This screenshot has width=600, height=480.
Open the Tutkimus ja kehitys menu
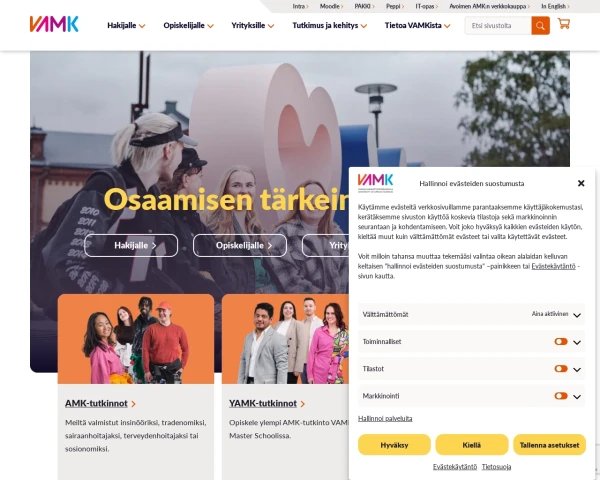point(329,26)
